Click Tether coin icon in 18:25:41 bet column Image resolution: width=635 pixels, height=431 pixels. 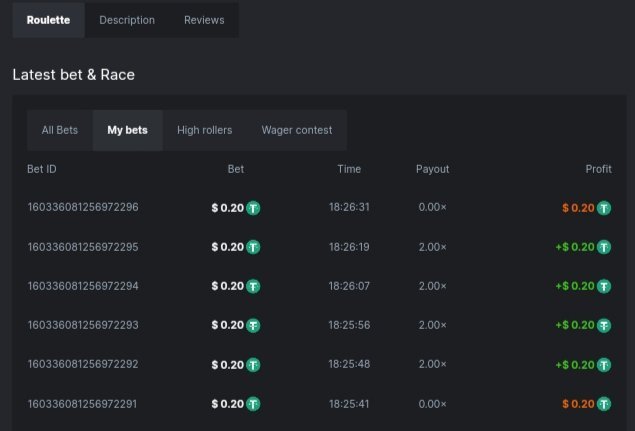pos(253,404)
